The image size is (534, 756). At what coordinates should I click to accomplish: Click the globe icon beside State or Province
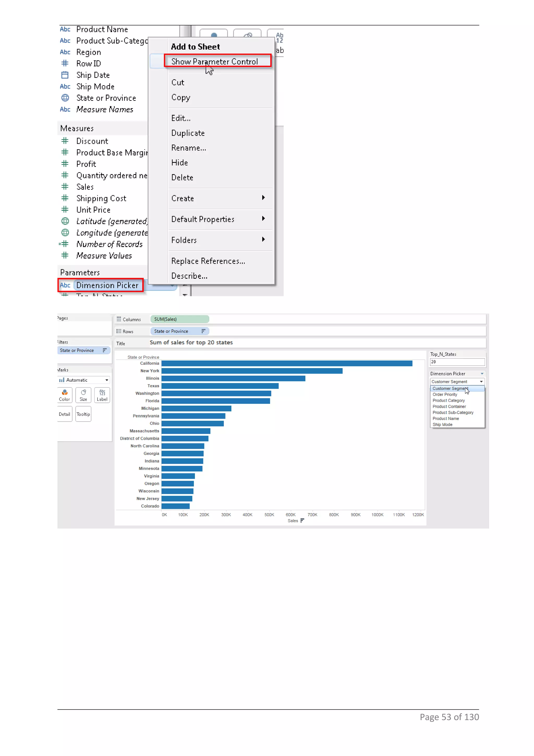65,98
